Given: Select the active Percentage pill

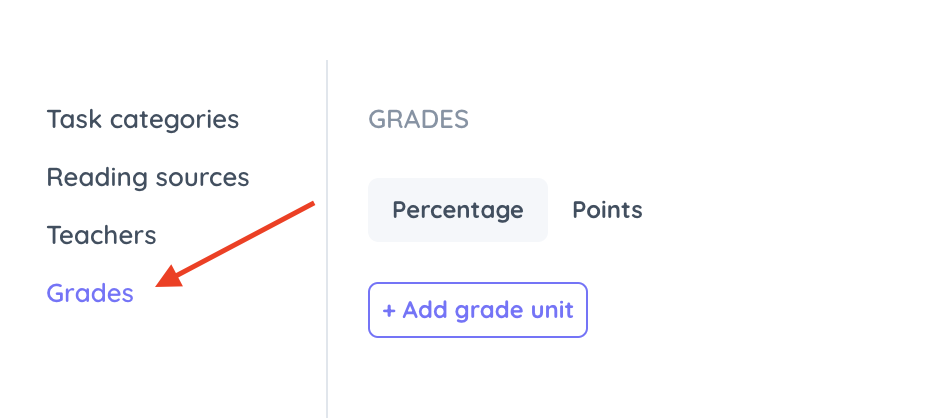Looking at the screenshot, I should [x=458, y=210].
